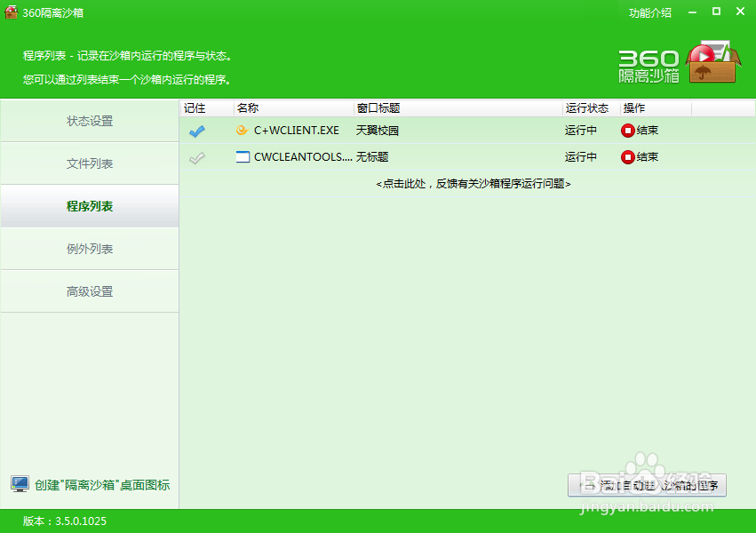Click the desktop monitor icon
The height and width of the screenshot is (533, 756).
click(x=20, y=484)
